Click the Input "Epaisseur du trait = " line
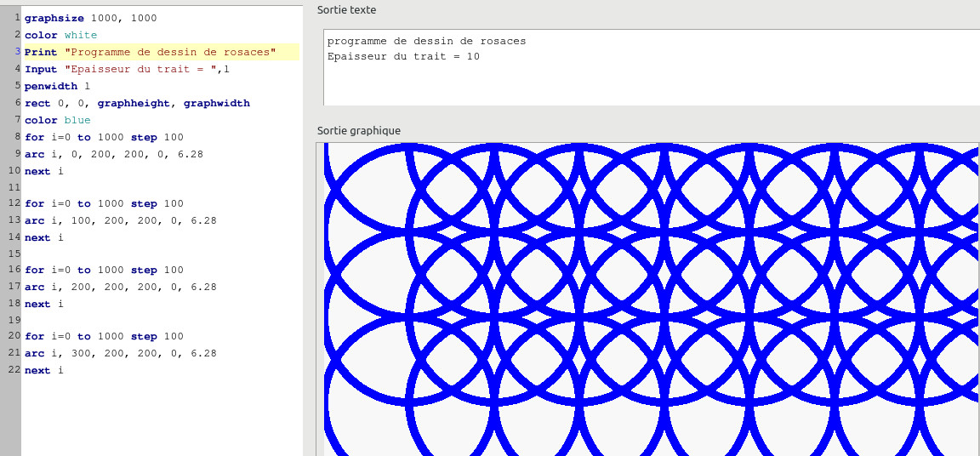 point(127,69)
